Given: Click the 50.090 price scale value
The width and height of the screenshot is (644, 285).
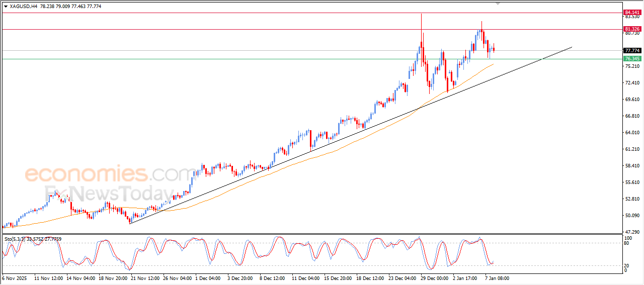Looking at the screenshot, I should [x=631, y=216].
